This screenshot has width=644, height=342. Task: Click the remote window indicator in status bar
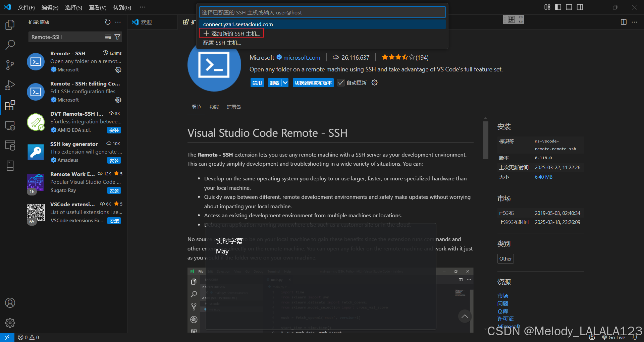pyautogui.click(x=7, y=337)
